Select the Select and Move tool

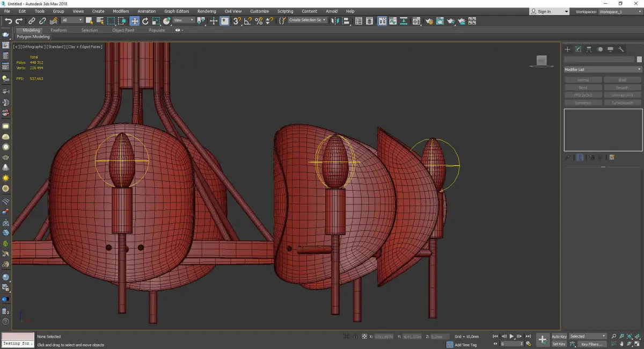134,21
